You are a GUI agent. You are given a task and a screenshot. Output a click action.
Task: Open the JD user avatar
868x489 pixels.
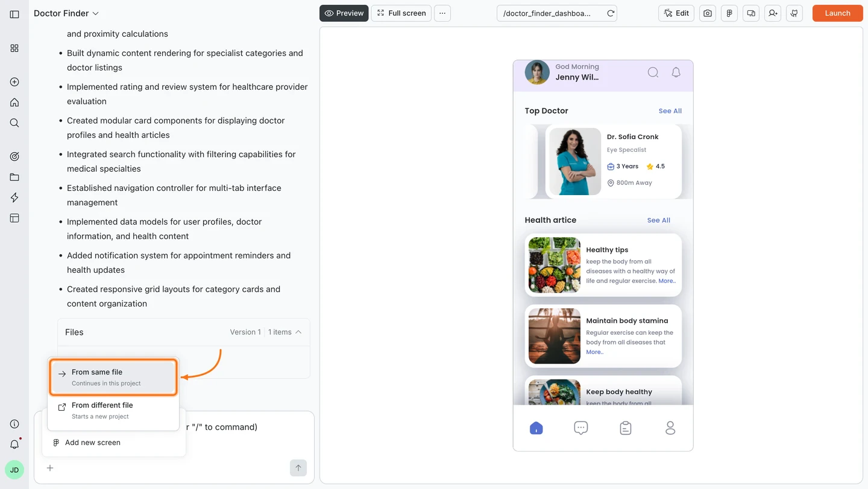point(14,470)
